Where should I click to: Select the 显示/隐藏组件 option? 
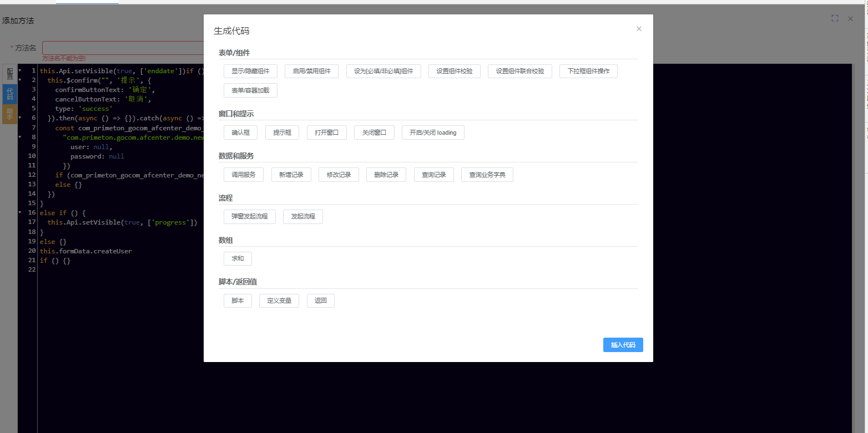[x=250, y=71]
